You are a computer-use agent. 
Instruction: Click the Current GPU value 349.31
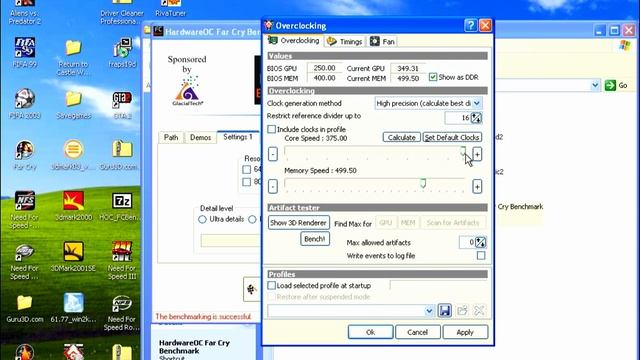pos(407,68)
